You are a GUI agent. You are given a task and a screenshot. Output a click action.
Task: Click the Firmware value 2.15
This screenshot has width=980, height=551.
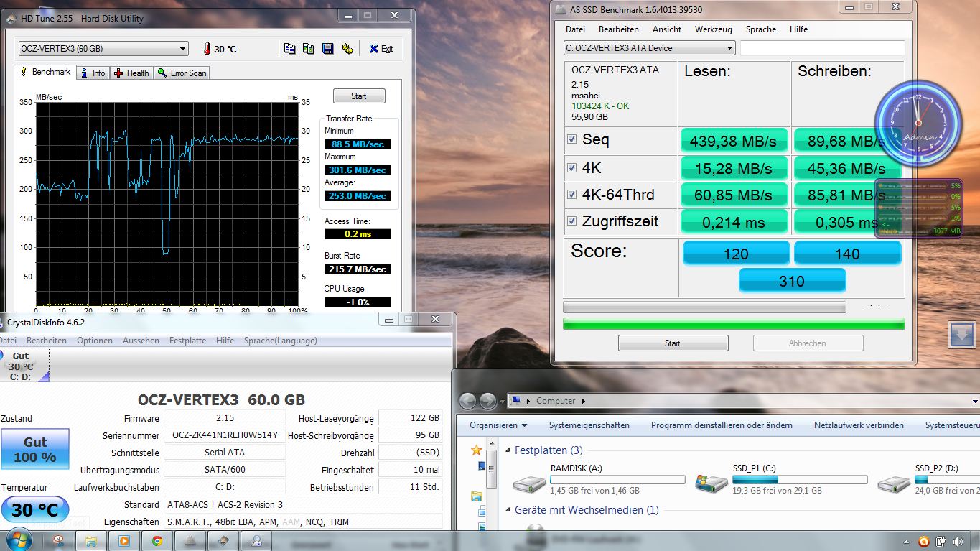pyautogui.click(x=225, y=418)
